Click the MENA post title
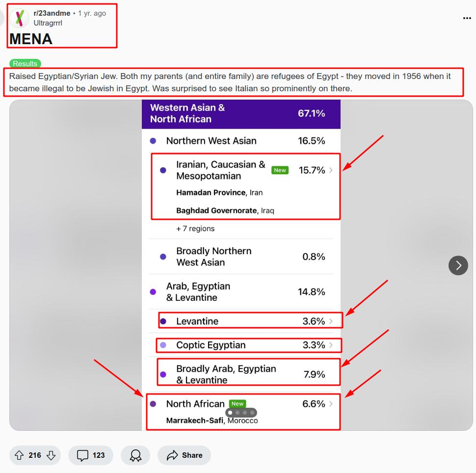Image resolution: width=476 pixels, height=473 pixels. tap(30, 39)
